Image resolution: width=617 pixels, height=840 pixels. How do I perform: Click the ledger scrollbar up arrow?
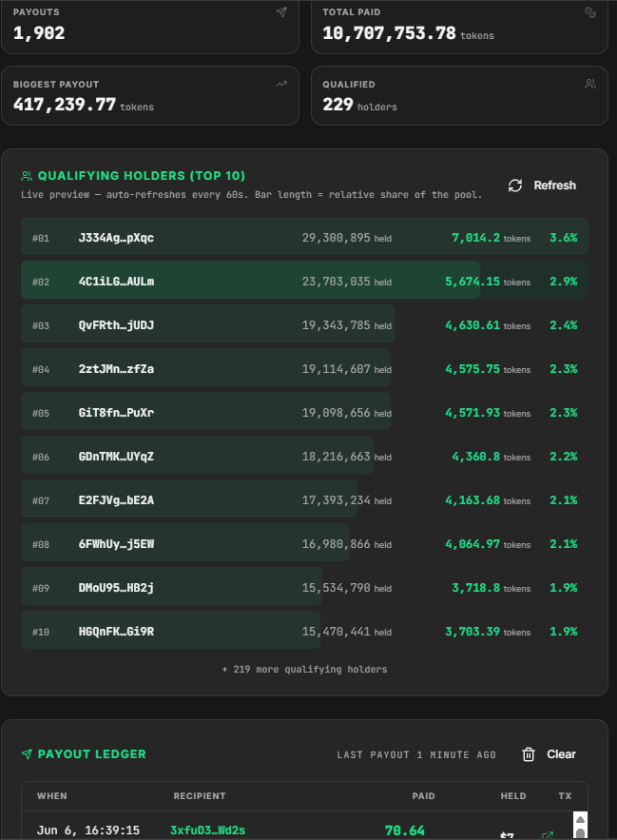[x=580, y=820]
